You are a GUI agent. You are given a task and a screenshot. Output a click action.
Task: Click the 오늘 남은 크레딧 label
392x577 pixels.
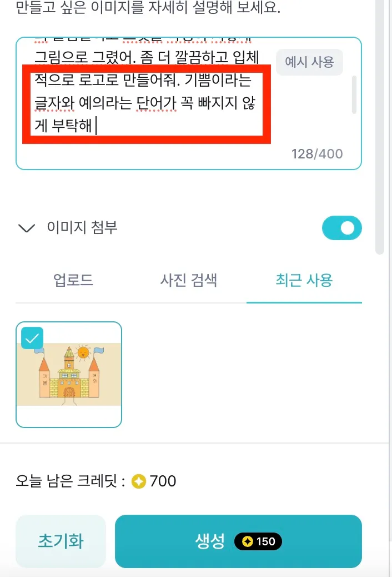click(x=70, y=481)
